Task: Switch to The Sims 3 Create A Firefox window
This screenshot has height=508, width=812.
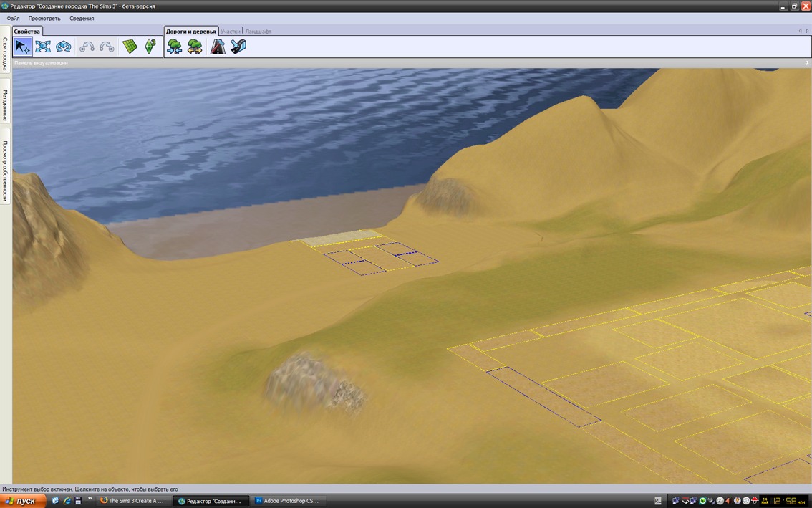Action: click(132, 501)
